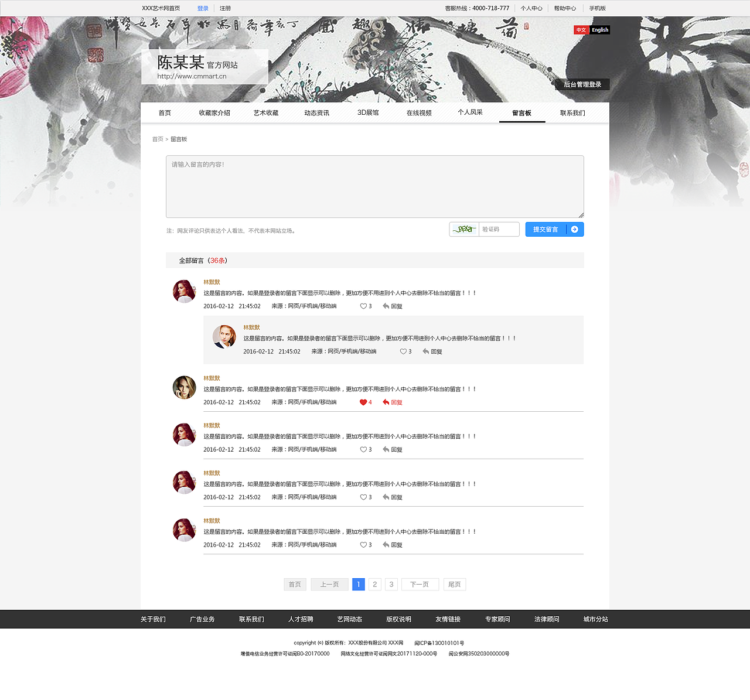Open XXX艺术网首页 link
Viewport: 750px width, 700px height.
[x=161, y=8]
